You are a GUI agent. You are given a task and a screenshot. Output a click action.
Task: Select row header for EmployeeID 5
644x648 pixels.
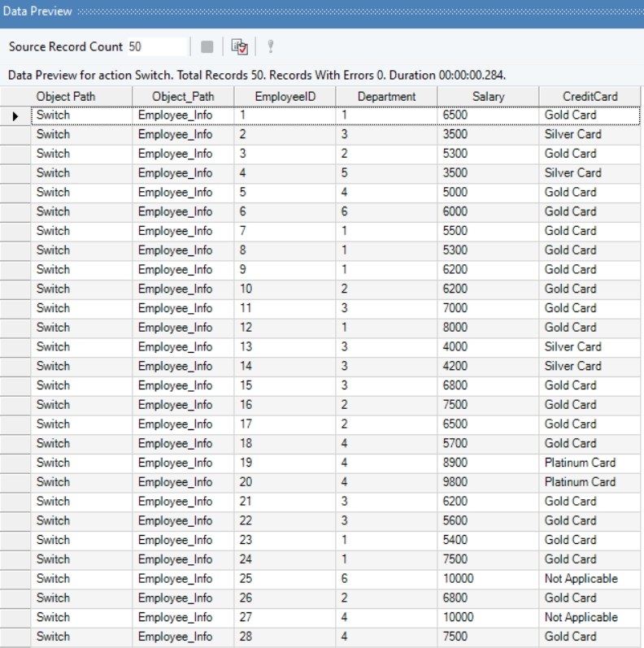click(x=15, y=193)
